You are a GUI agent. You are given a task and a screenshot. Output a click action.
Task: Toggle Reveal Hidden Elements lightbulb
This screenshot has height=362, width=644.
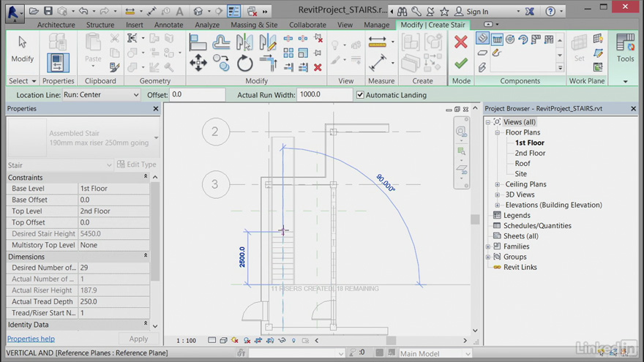[293, 340]
